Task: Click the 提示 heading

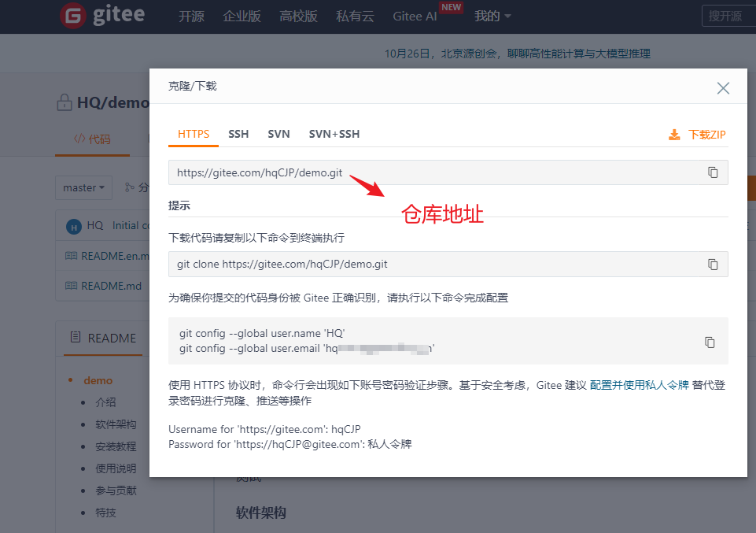Action: click(x=179, y=205)
